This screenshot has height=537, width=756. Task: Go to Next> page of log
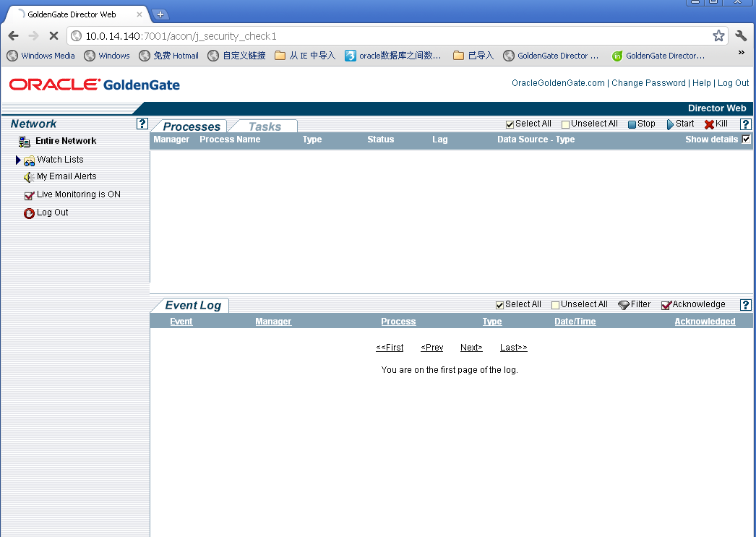coord(471,348)
